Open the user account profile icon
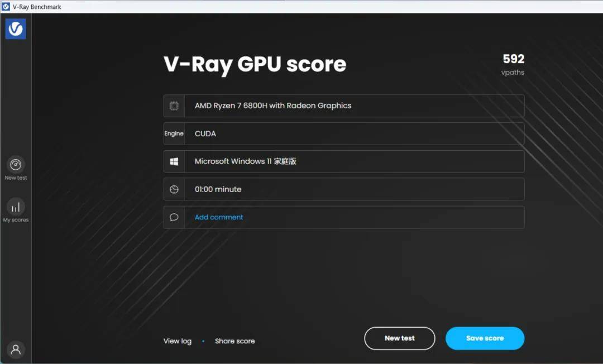The image size is (603, 364). (x=16, y=349)
